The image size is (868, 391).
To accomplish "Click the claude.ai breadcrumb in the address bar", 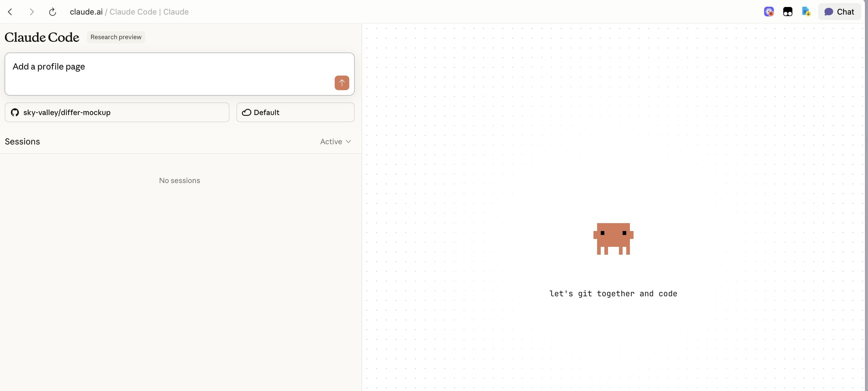I will click(x=86, y=12).
